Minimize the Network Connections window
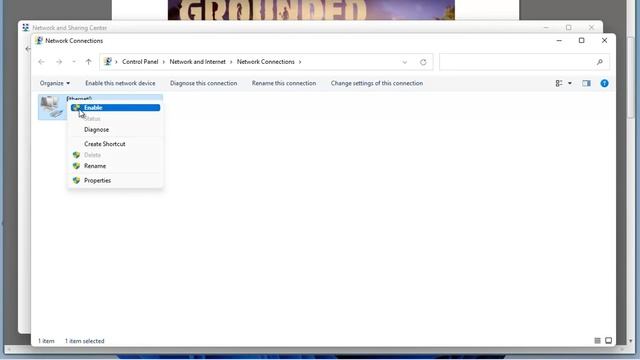The width and height of the screenshot is (640, 360). tap(559, 40)
